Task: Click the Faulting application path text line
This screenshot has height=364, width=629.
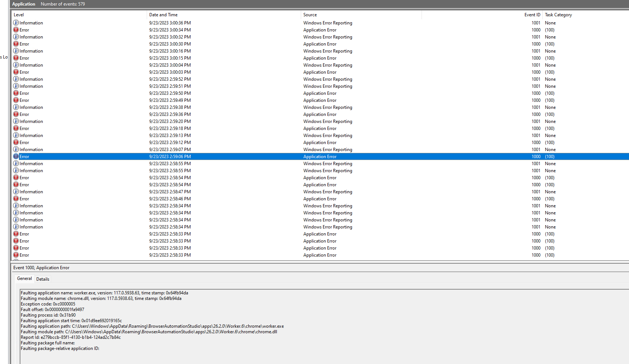Action: click(x=152, y=326)
